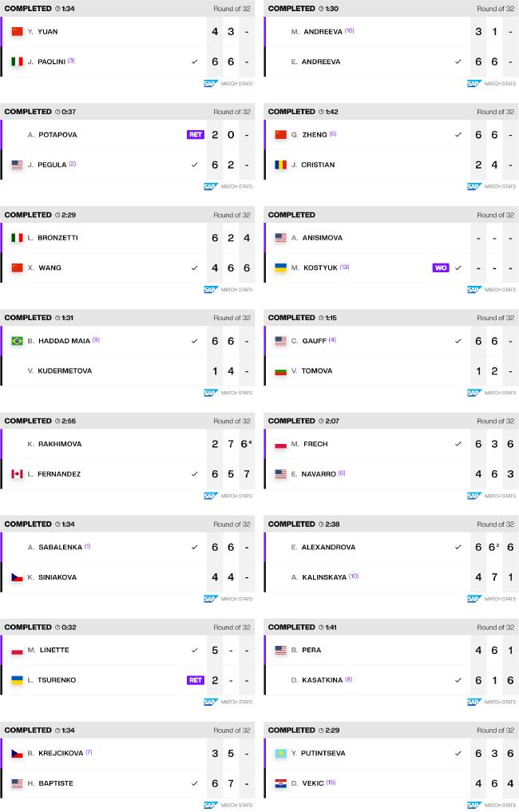This screenshot has height=812, width=519.
Task: Open the Pera vs Kasatkina match card
Action: [x=391, y=665]
